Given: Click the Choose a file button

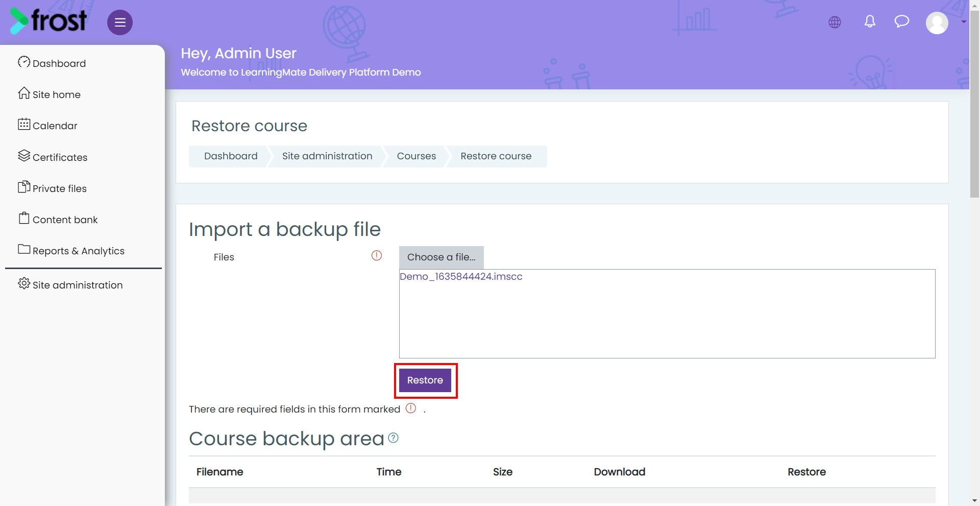Looking at the screenshot, I should (x=442, y=257).
